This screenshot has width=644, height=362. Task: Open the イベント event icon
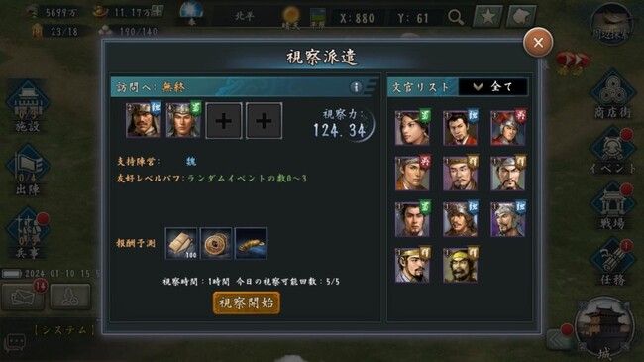click(x=612, y=151)
